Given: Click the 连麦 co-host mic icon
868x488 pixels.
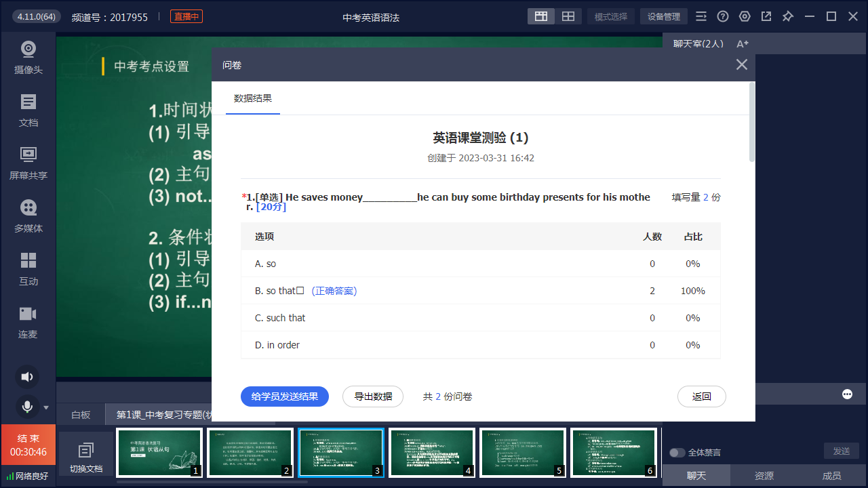Looking at the screenshot, I should [x=28, y=321].
